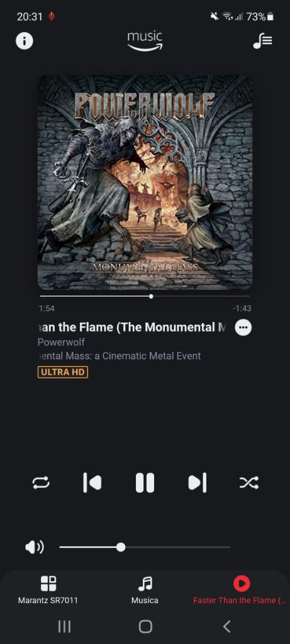Open the Android recent apps button

pyautogui.click(x=64, y=626)
